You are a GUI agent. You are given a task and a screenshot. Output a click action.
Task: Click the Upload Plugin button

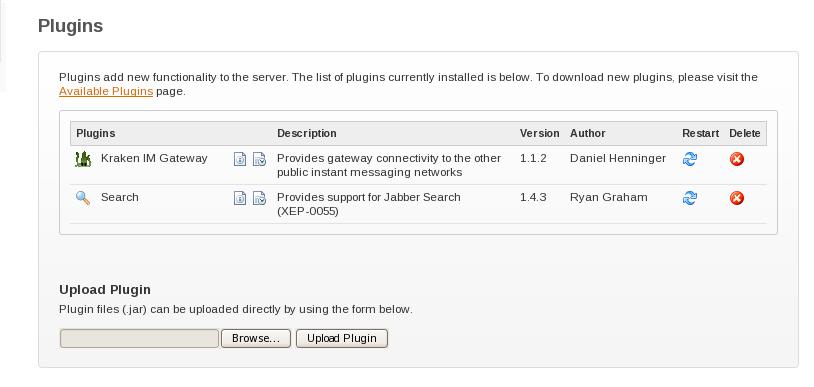point(342,338)
